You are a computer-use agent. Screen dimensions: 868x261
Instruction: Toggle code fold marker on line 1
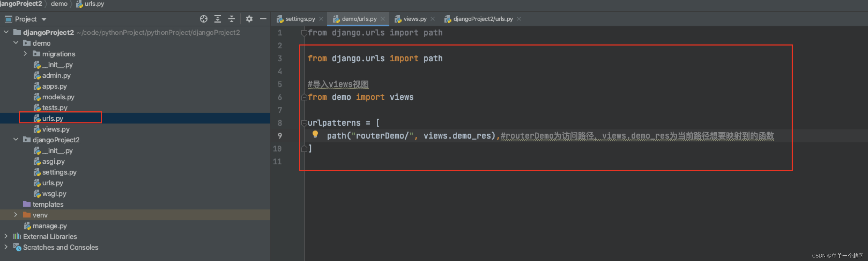(304, 33)
